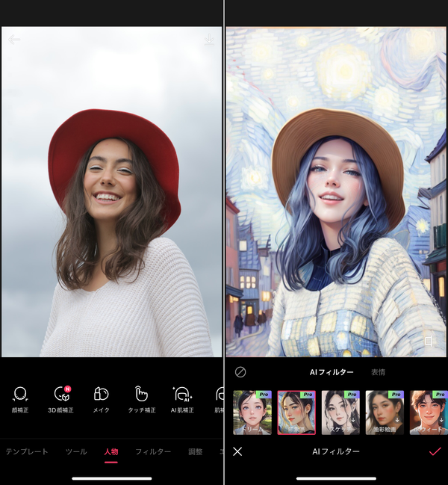Switch to the テンプレート tab
The image size is (448, 485).
tap(27, 451)
